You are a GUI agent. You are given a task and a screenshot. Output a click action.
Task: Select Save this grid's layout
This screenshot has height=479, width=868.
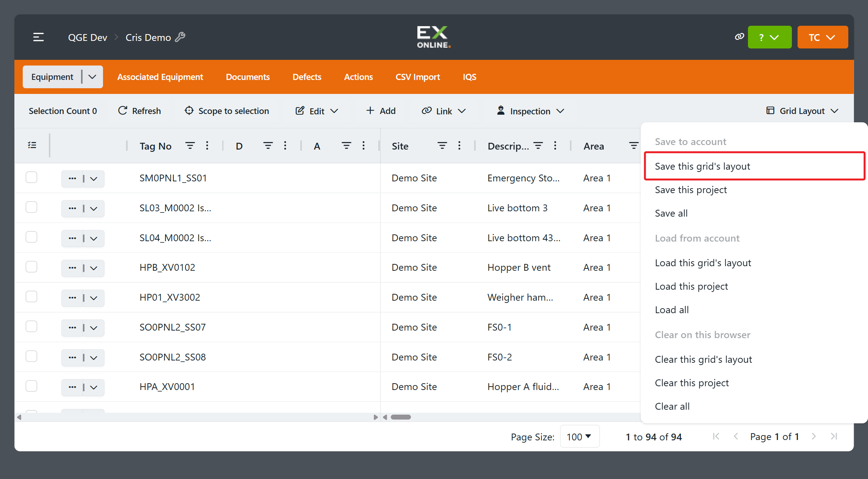pos(754,166)
